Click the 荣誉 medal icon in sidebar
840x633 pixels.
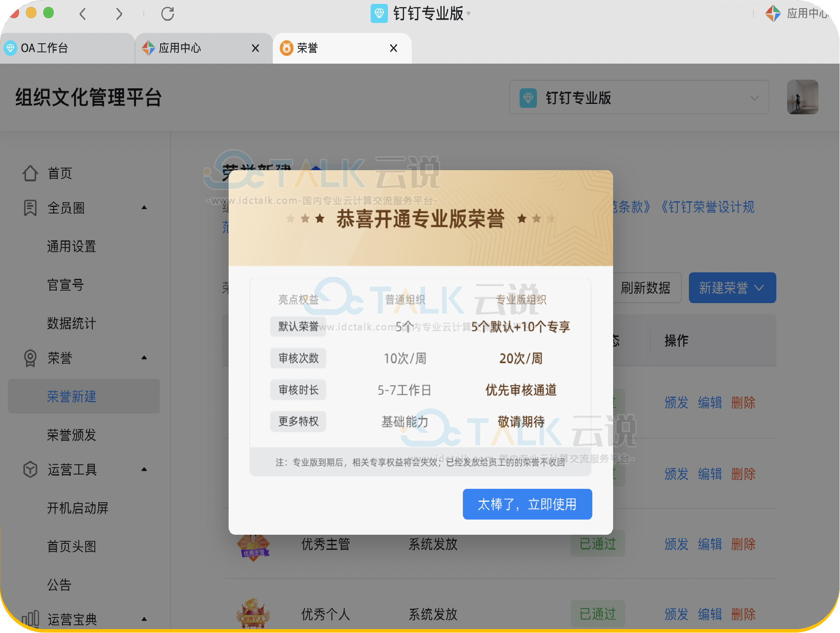coord(30,358)
